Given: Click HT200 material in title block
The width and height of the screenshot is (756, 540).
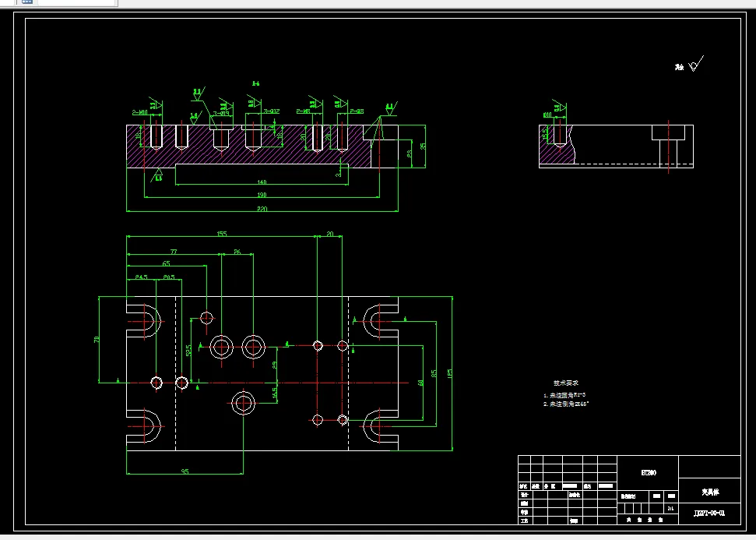Looking at the screenshot, I should [x=649, y=472].
